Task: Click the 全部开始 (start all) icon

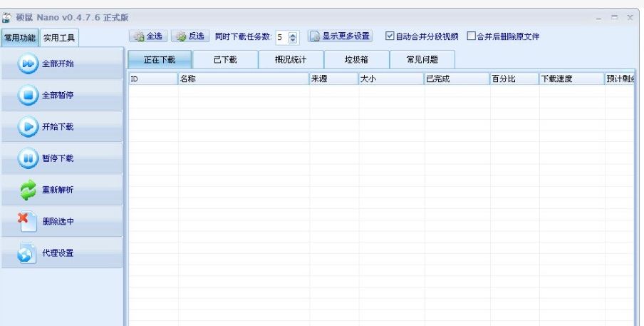Action: [x=28, y=64]
